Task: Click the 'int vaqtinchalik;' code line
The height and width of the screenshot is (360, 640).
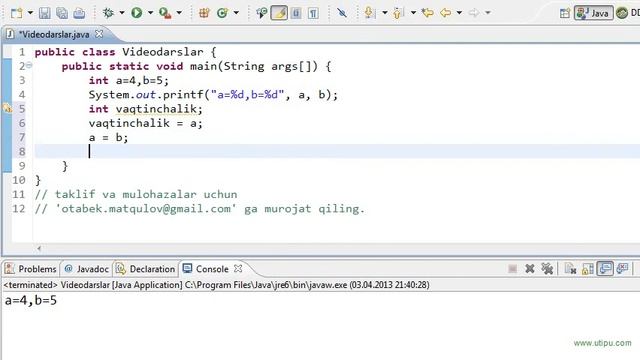Action: coord(145,109)
